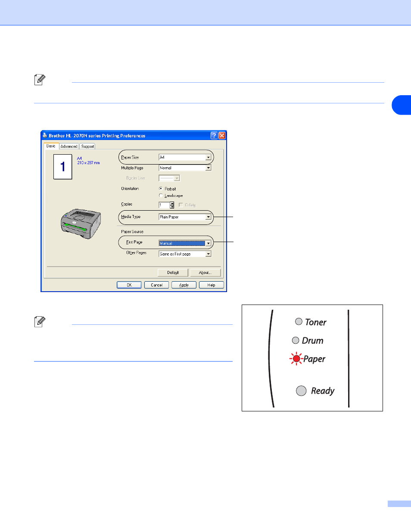Click the Apply button
This screenshot has height=532, width=411.
click(184, 285)
